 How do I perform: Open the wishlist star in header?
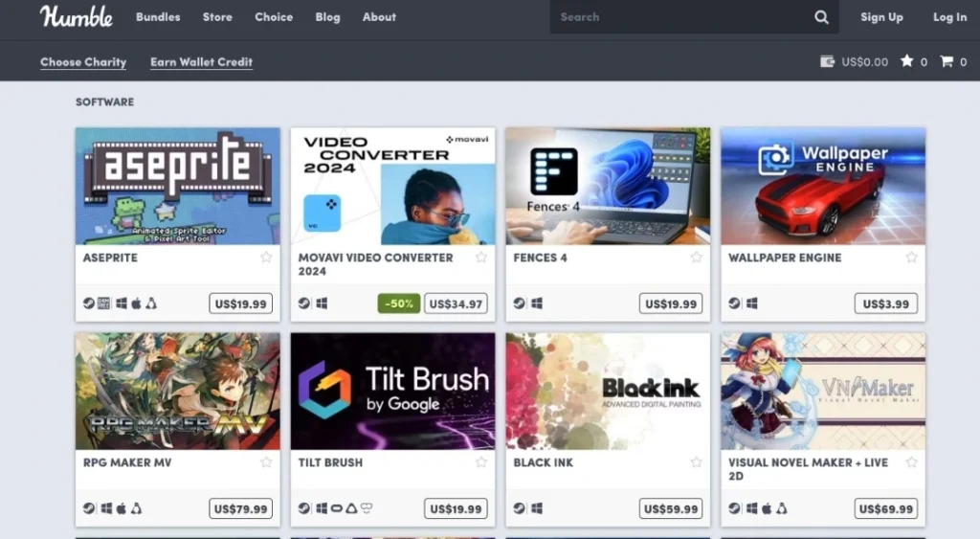pos(907,60)
